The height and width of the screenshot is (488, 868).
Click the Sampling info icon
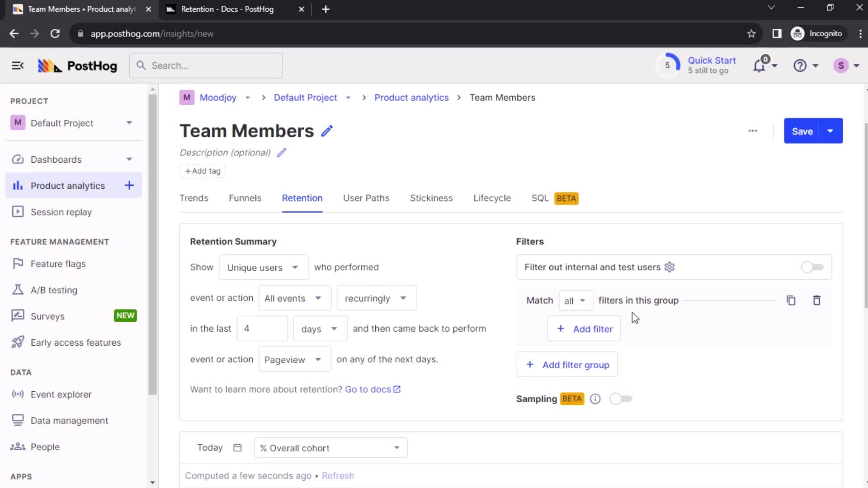[x=595, y=399]
